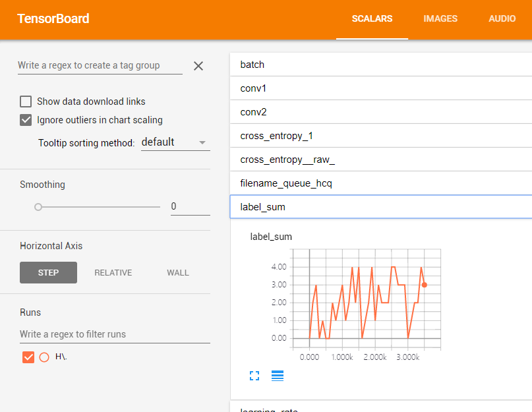
Task: Focus the filter runs regex input
Action: 115,334
